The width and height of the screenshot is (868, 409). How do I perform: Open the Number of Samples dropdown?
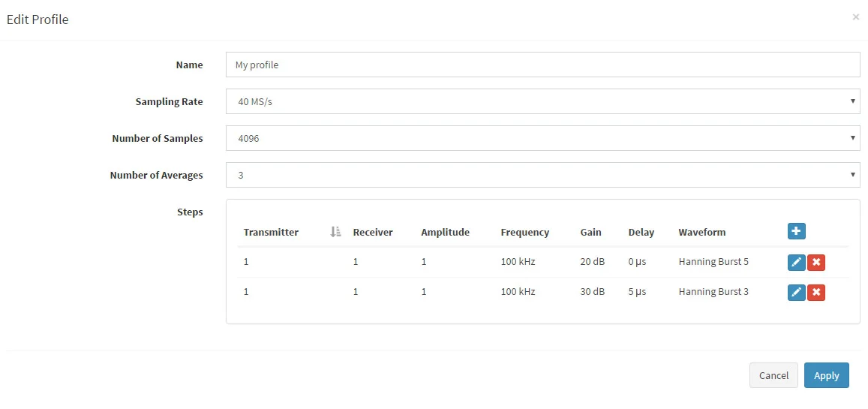coord(543,138)
